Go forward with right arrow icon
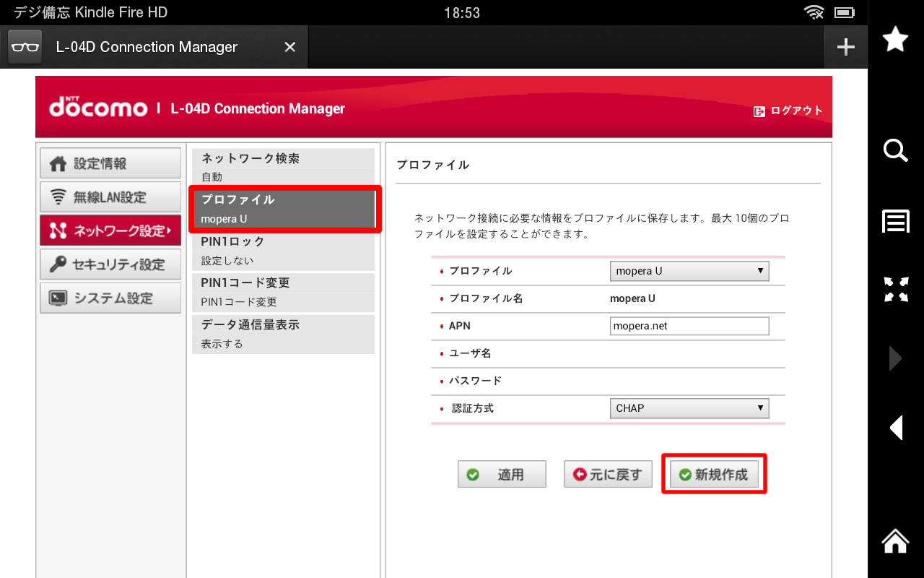This screenshot has width=924, height=578. coord(895,358)
